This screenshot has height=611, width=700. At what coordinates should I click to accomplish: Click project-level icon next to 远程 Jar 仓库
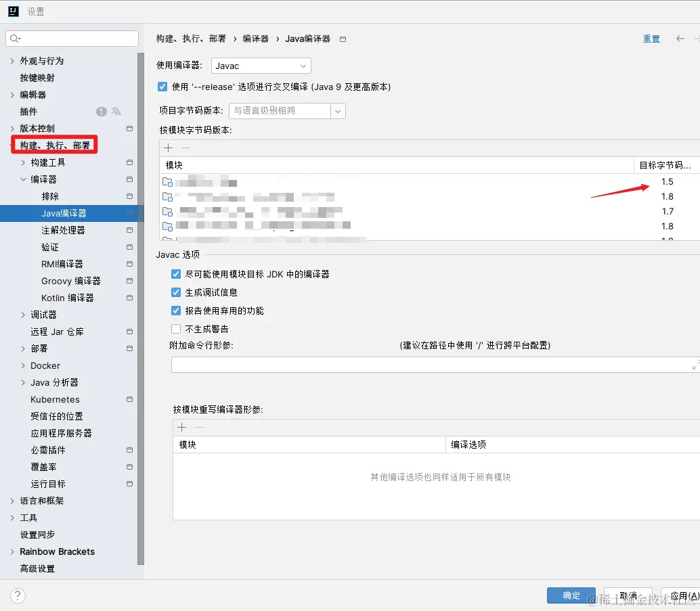[x=129, y=332]
